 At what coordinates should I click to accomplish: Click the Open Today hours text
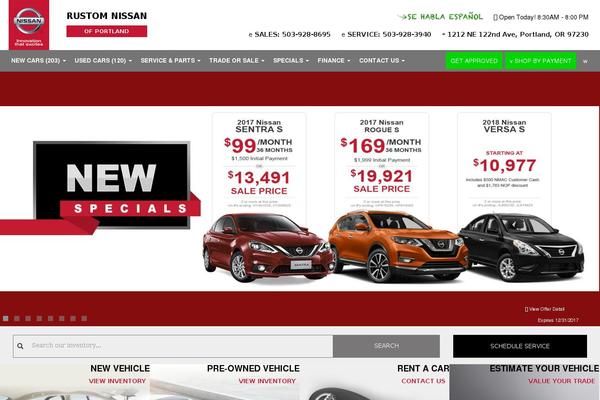pos(543,17)
